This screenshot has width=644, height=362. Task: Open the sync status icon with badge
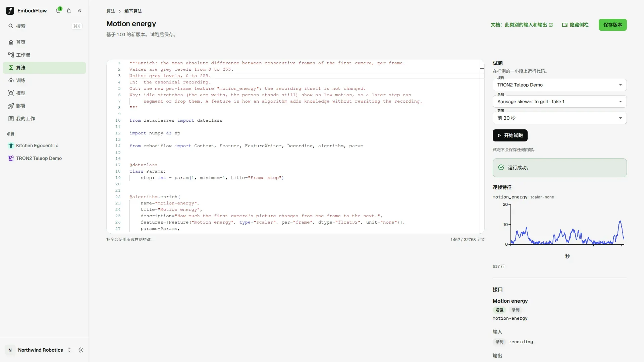tap(58, 11)
